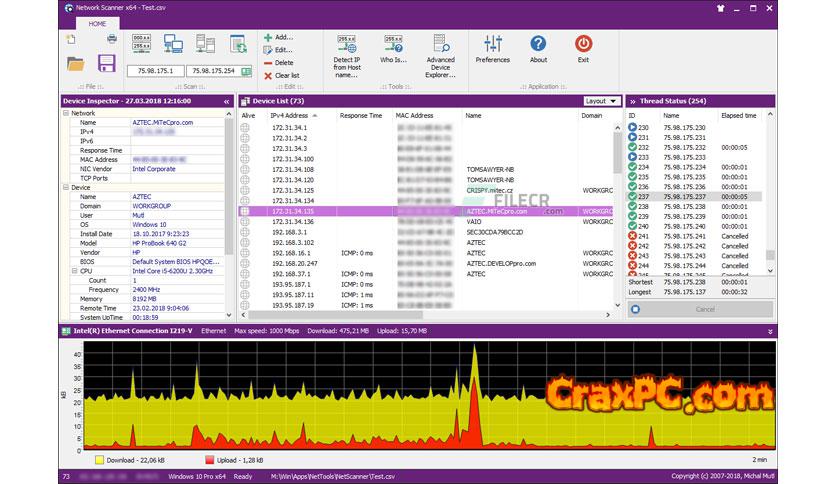This screenshot has width=836, height=484.
Task: Collapse Device Inspector panel with chevron
Action: click(x=227, y=101)
